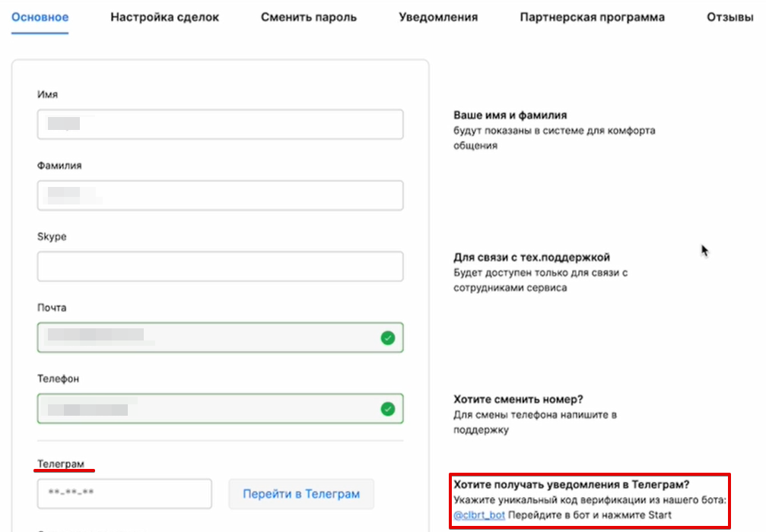Open the Партнерская программа tab

tap(591, 16)
